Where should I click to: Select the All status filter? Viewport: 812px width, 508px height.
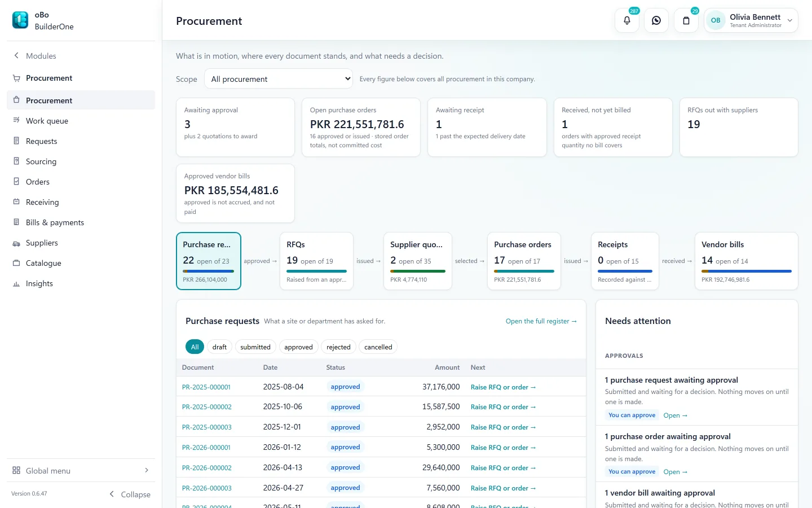coord(195,347)
